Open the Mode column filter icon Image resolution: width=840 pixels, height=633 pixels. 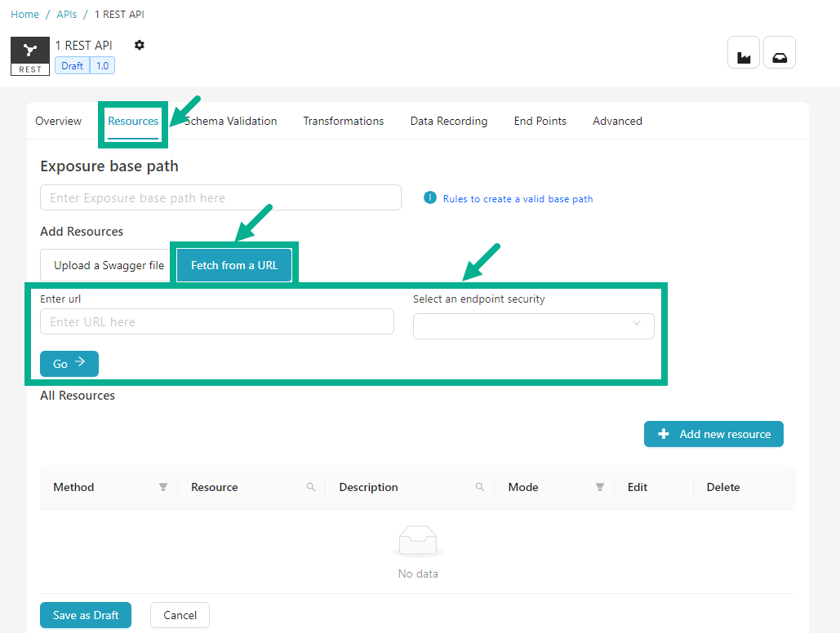[600, 487]
